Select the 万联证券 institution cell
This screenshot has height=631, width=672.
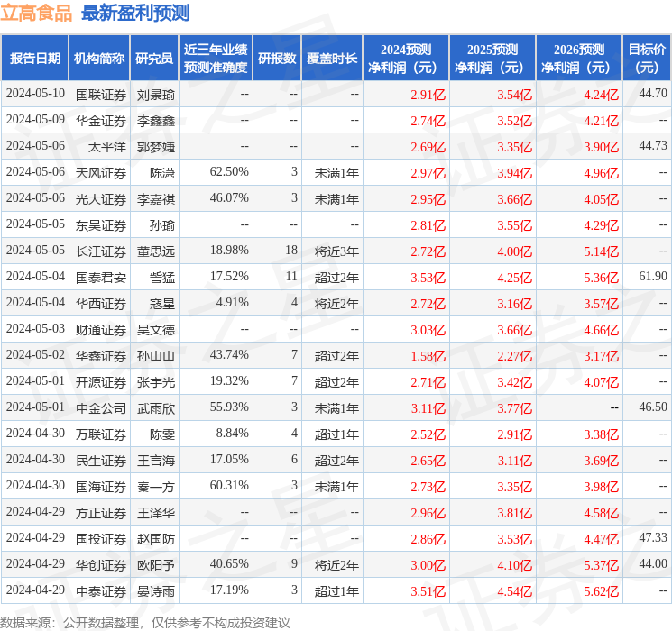click(x=101, y=434)
